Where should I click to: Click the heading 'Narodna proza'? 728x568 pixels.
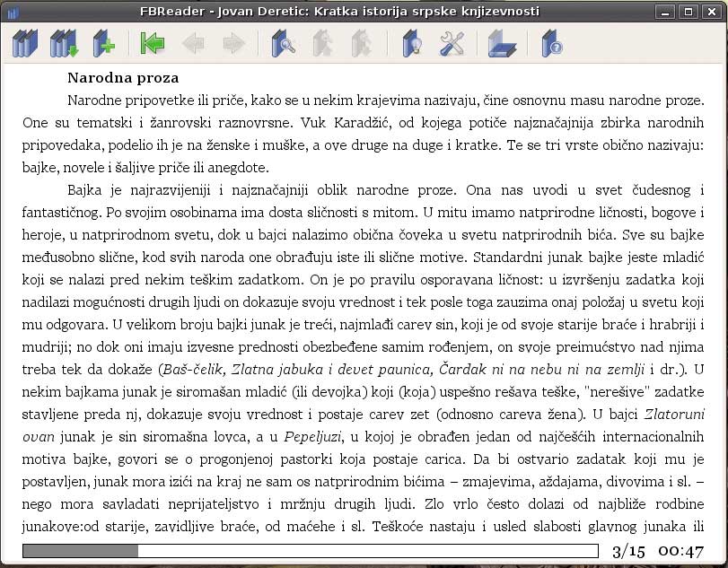(123, 77)
